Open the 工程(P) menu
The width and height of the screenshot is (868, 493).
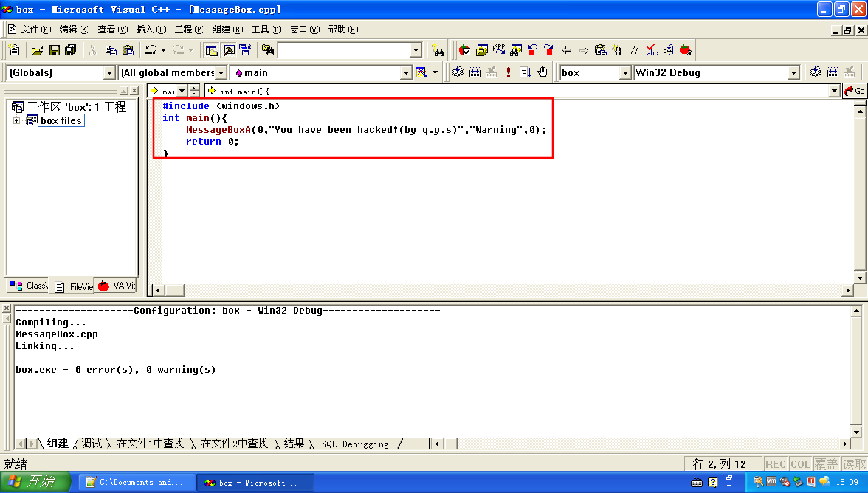pos(189,30)
